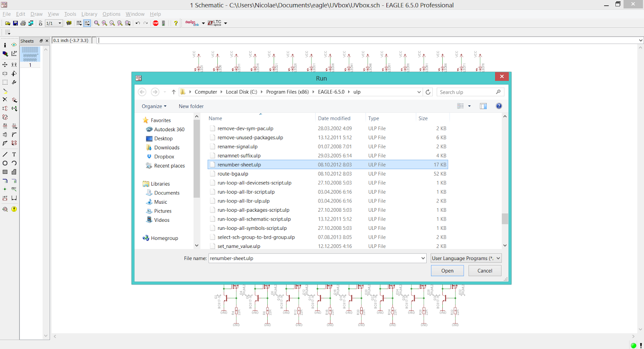Select the Info tool icon
This screenshot has width=644, height=349.
click(x=5, y=45)
